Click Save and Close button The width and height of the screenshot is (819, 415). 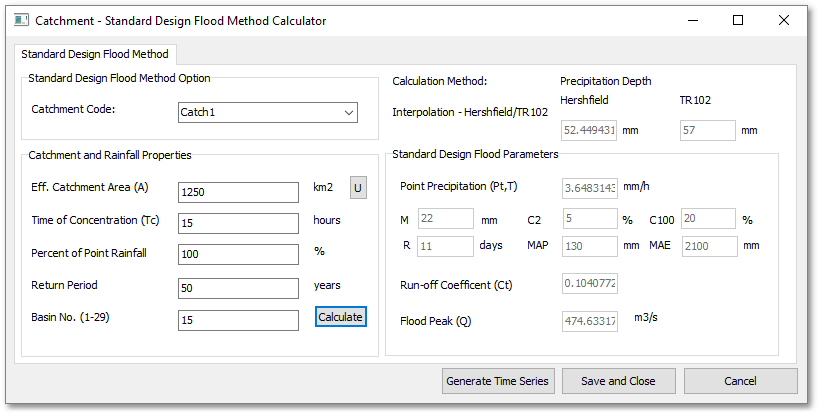pos(618,381)
